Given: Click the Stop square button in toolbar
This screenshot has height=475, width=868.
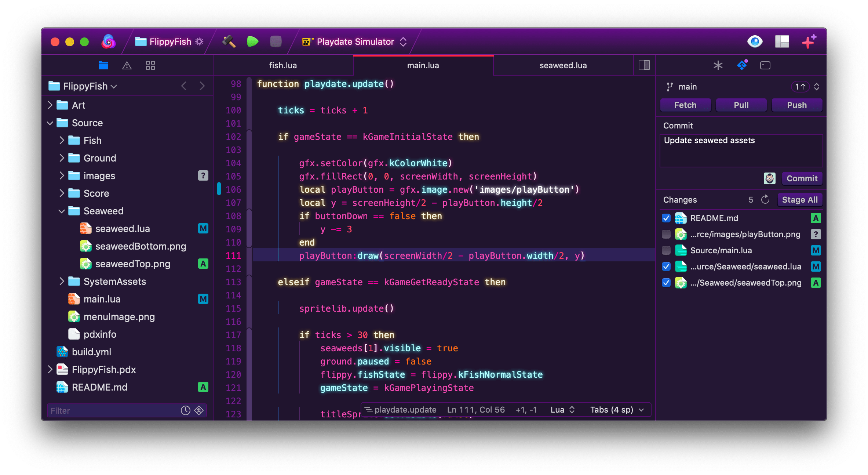Looking at the screenshot, I should 276,41.
